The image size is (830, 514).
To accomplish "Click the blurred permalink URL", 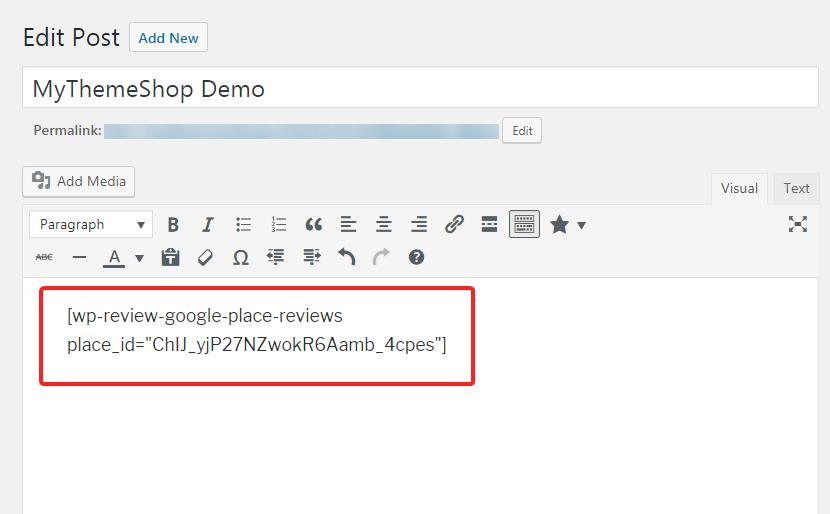I will point(301,131).
